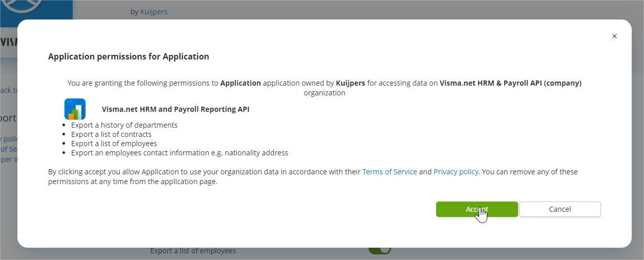This screenshot has height=260, width=644.
Task: Click 'Export an employees contact information' bullet
Action: pos(180,153)
